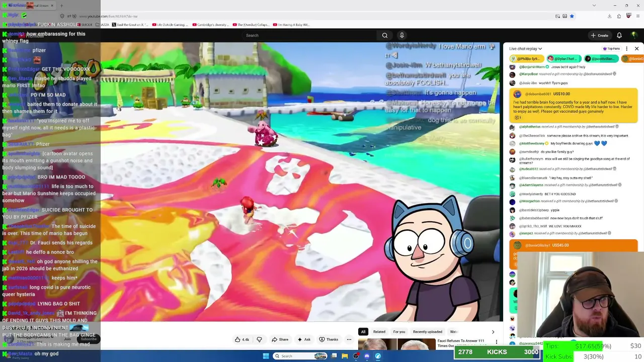Open the new browser tab plus button
The width and height of the screenshot is (644, 362).
[x=61, y=6]
